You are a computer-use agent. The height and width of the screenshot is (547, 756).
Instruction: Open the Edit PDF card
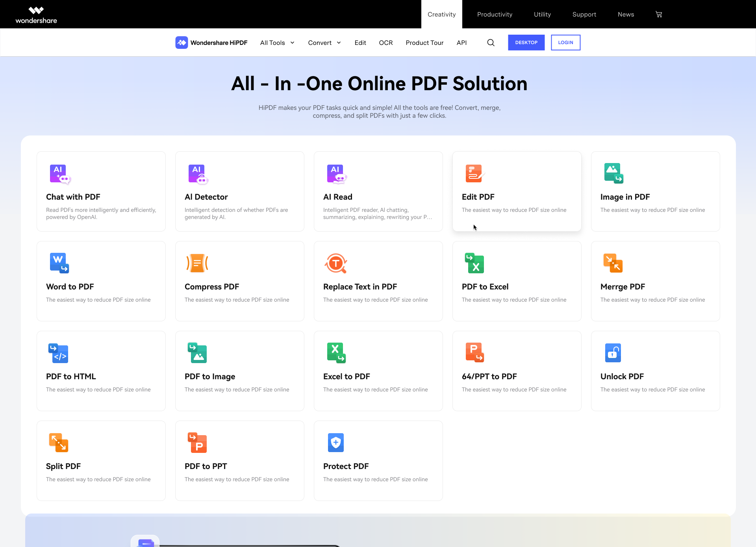pos(517,191)
